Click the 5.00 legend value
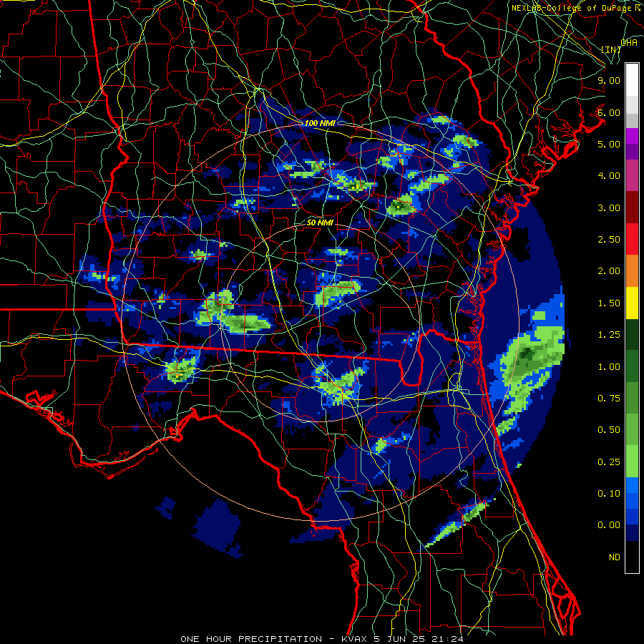 [609, 144]
